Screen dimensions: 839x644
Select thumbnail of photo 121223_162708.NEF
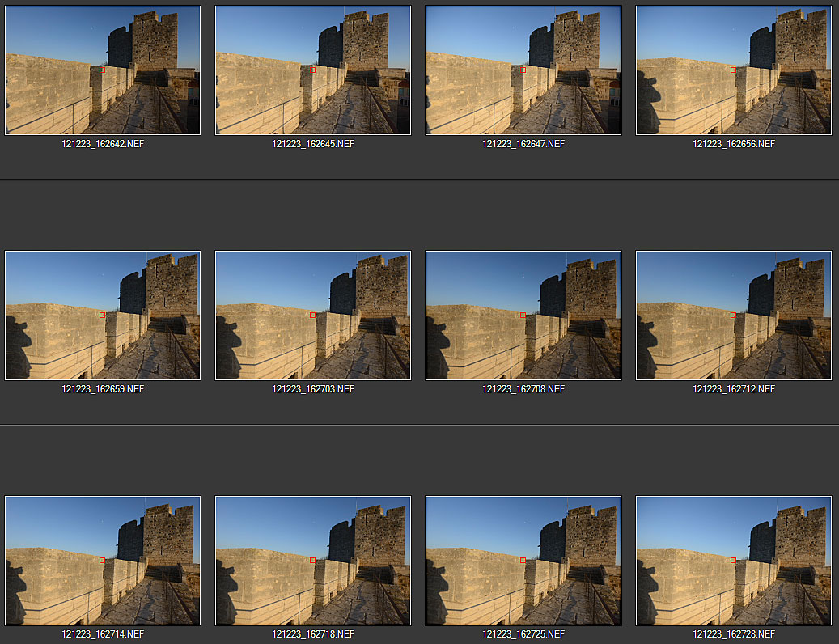[x=523, y=316]
